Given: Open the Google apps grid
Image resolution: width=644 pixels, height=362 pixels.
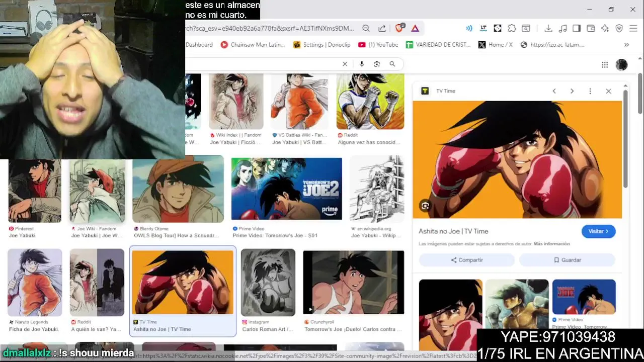Looking at the screenshot, I should coord(605,64).
